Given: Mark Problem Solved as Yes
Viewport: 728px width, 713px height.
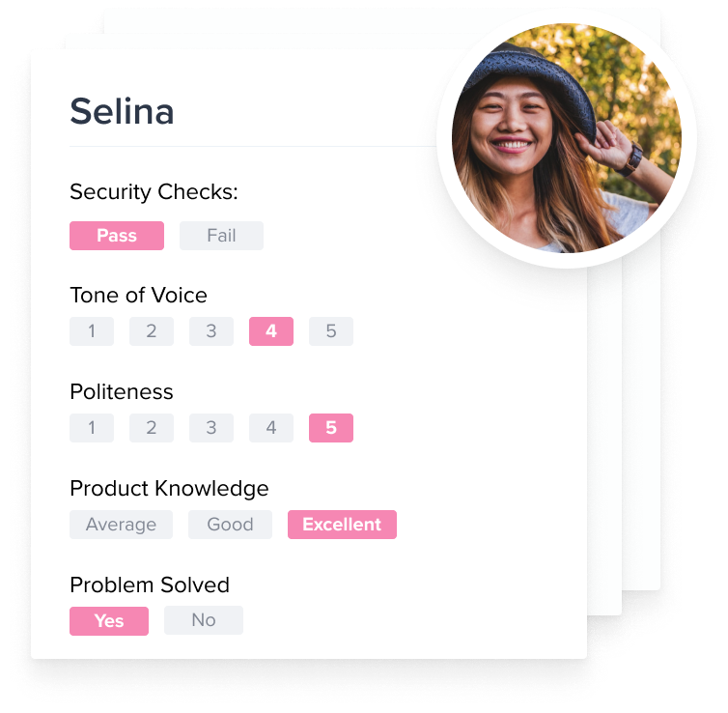Looking at the screenshot, I should tap(109, 621).
